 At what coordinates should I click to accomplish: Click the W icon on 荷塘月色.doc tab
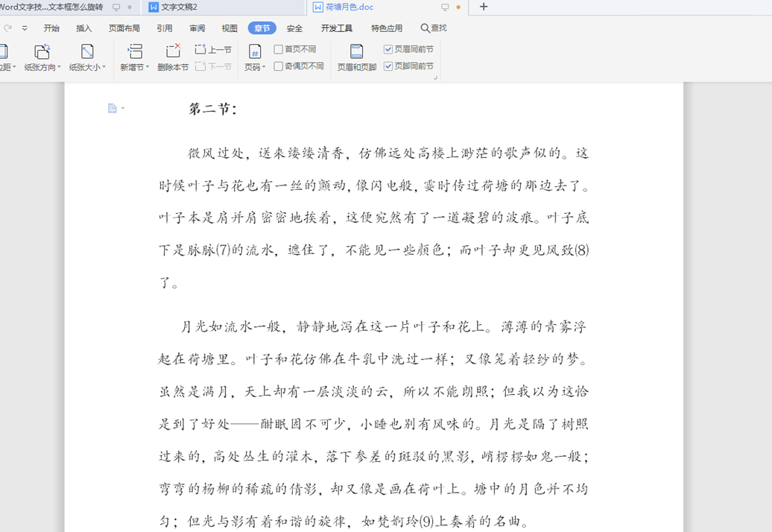pos(318,7)
